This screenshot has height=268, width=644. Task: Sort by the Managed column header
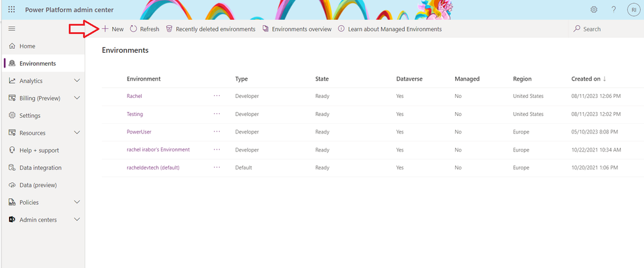pos(467,79)
